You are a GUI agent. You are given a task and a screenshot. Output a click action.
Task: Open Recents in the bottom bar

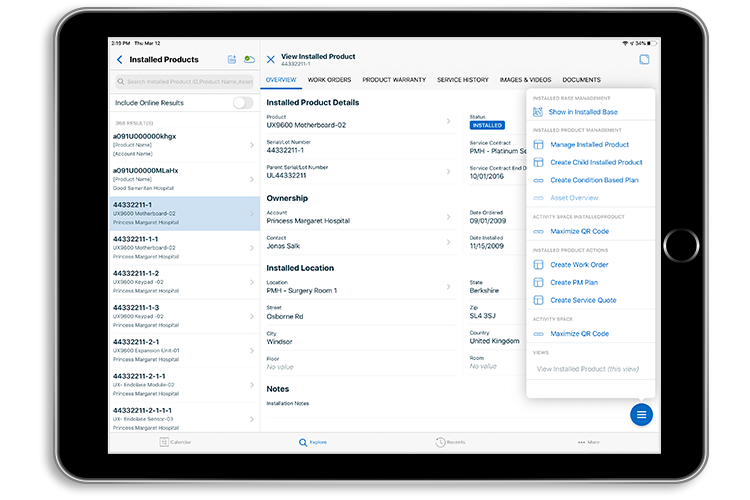click(449, 441)
